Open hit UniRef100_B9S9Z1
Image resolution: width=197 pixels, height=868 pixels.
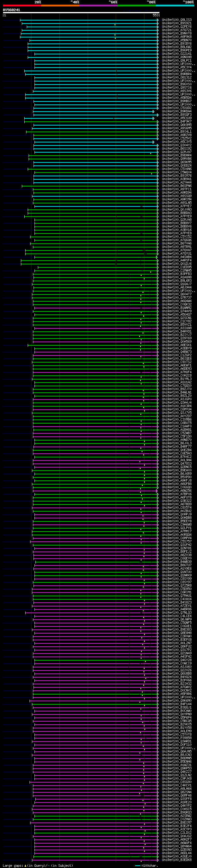click(x=177, y=23)
